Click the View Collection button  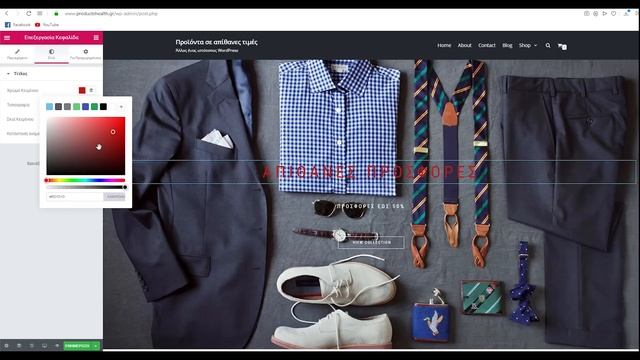[x=371, y=242]
